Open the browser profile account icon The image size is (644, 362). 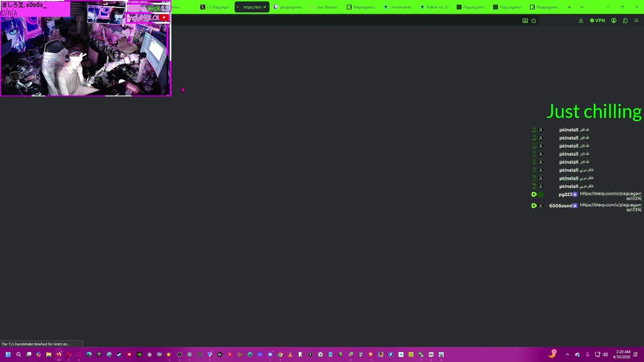(614, 21)
